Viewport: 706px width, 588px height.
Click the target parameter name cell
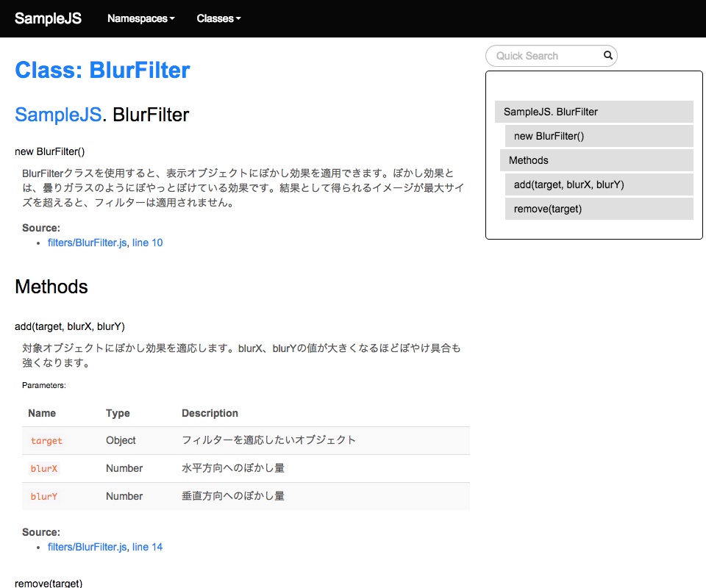coord(46,441)
